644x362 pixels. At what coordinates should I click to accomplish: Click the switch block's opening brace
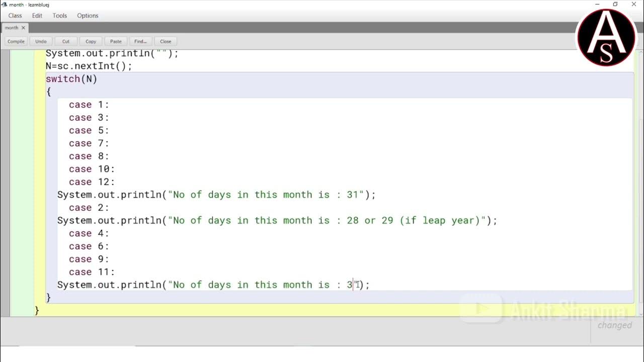point(49,92)
